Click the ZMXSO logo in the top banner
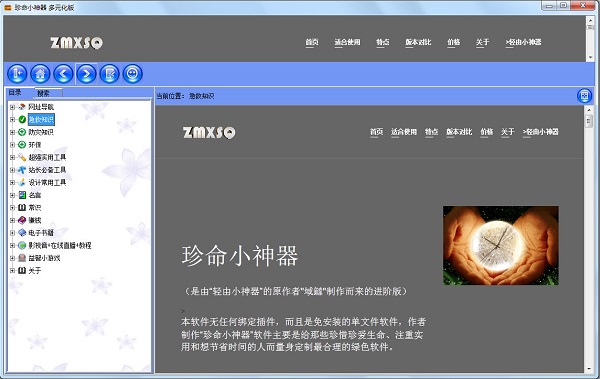The width and height of the screenshot is (600, 379). click(x=77, y=42)
